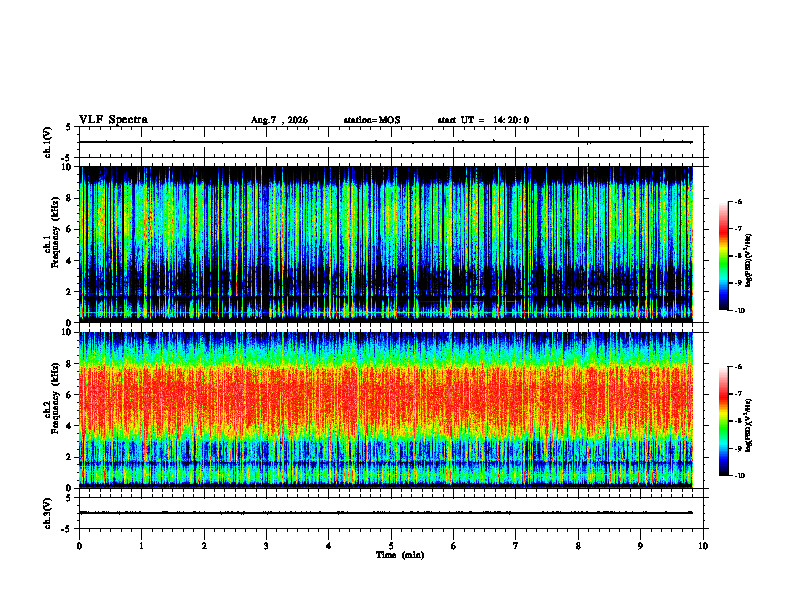Select the "station=MOS" header text
Image resolution: width=792 pixels, height=612 pixels.
[372, 120]
